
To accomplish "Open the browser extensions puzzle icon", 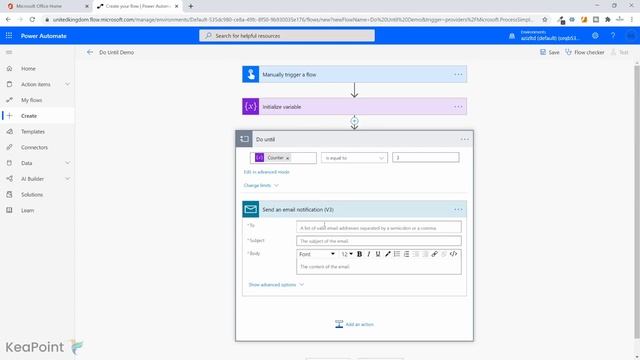I will 608,19.
